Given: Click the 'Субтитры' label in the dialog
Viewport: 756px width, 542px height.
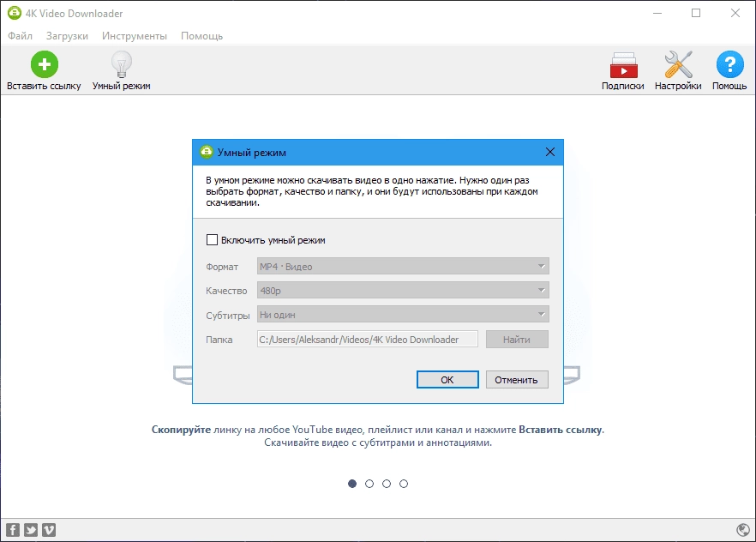Looking at the screenshot, I should coord(228,316).
